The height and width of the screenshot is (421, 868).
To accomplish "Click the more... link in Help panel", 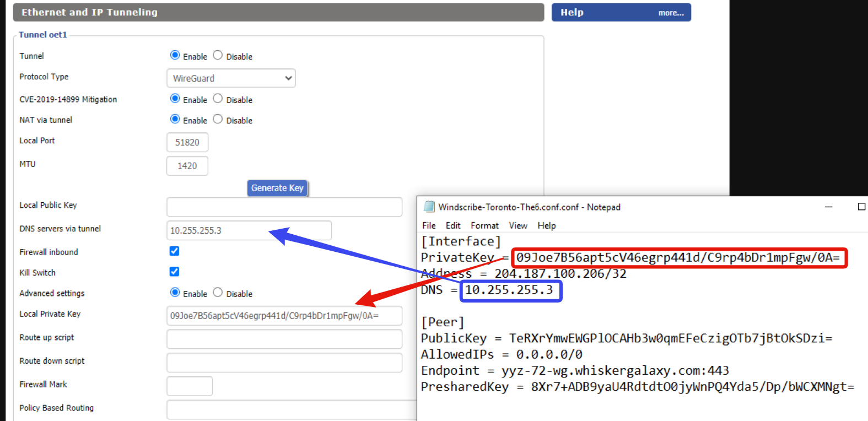I will pyautogui.click(x=671, y=13).
